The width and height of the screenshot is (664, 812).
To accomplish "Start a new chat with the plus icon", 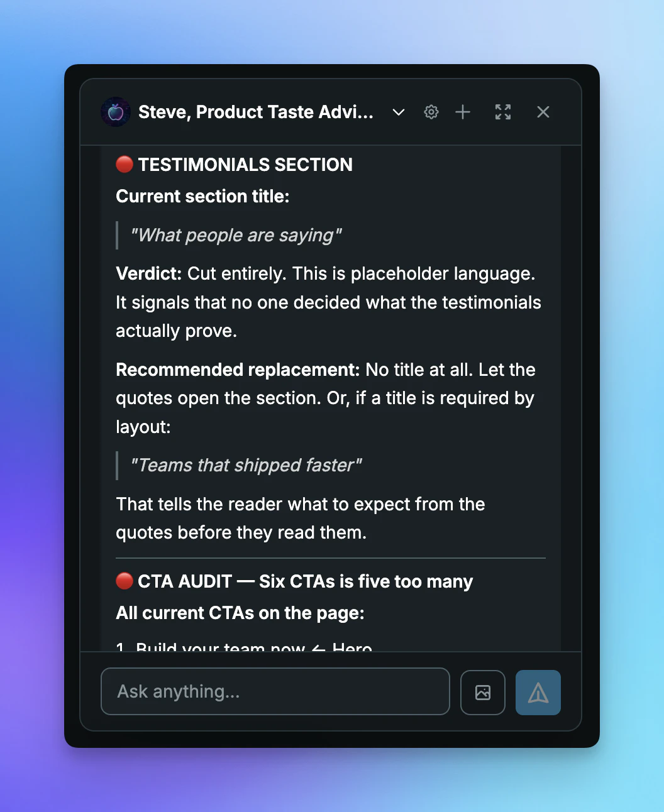I will pyautogui.click(x=463, y=112).
